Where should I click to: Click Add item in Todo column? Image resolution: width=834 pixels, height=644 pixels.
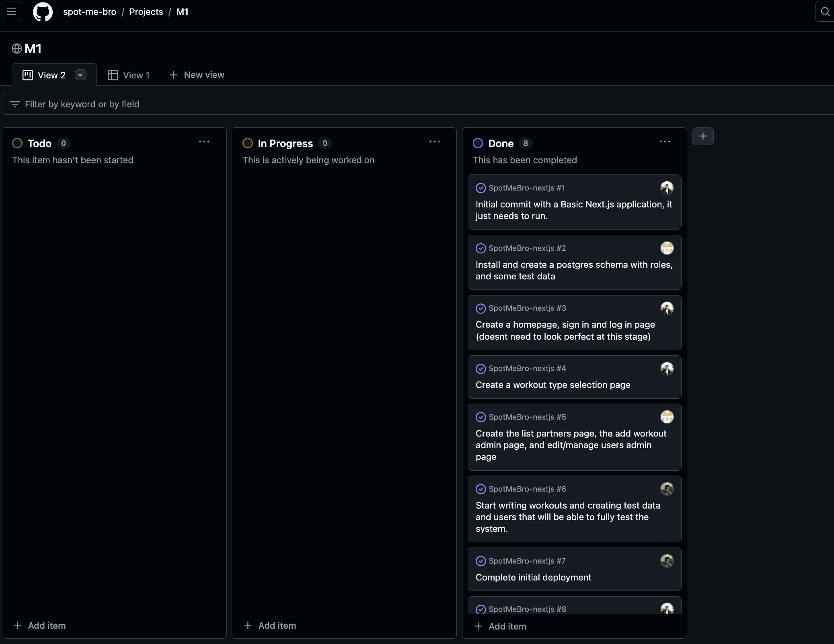(x=40, y=626)
